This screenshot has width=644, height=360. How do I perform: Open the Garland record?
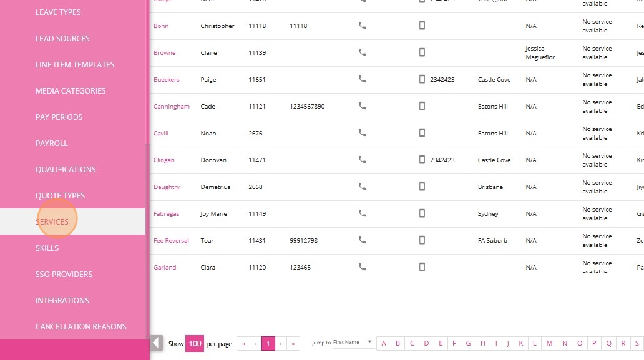tap(165, 267)
